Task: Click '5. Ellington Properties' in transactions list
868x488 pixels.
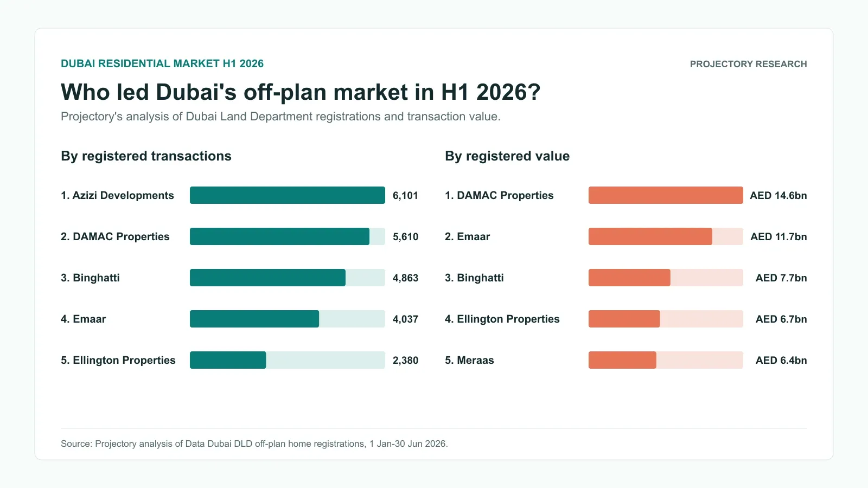Action: (x=118, y=360)
